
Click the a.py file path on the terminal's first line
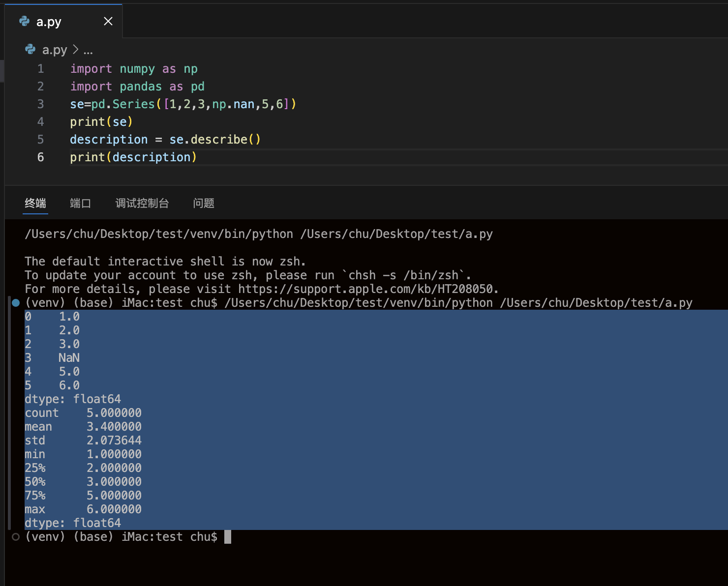396,234
